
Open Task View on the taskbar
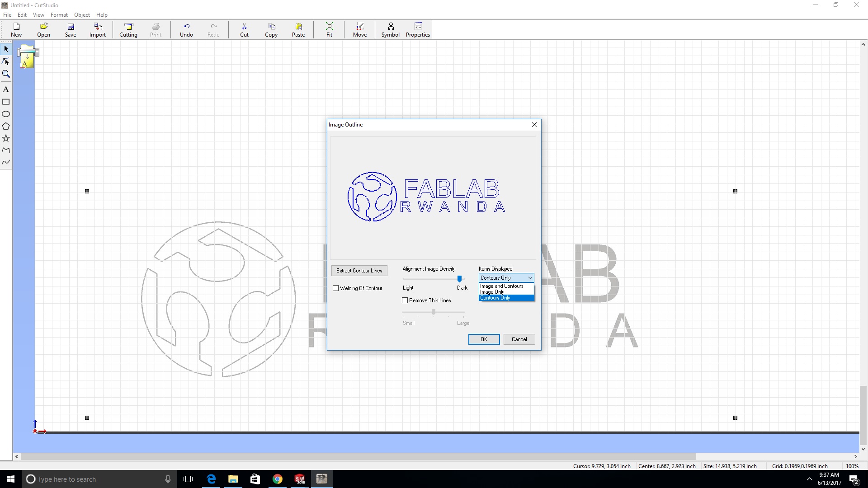pyautogui.click(x=188, y=479)
